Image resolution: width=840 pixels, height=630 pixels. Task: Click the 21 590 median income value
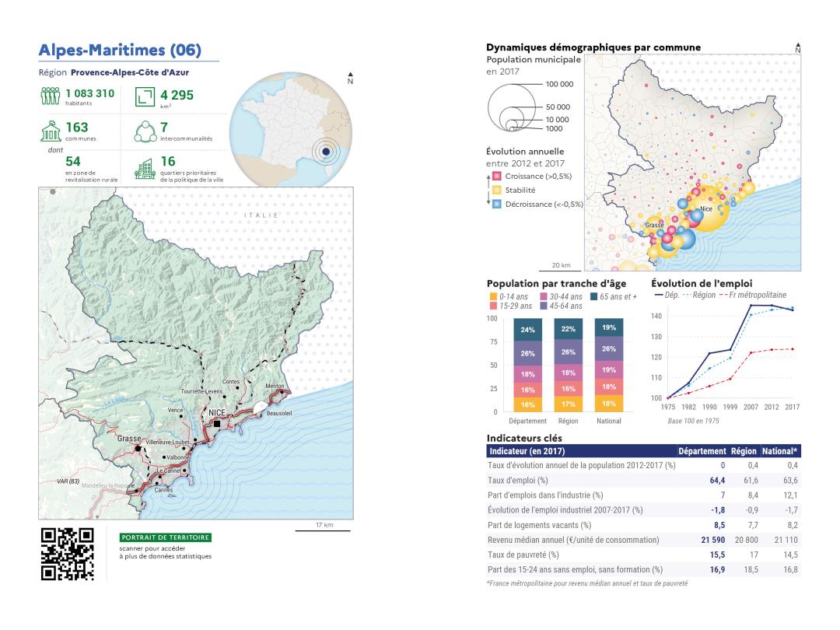(x=713, y=540)
